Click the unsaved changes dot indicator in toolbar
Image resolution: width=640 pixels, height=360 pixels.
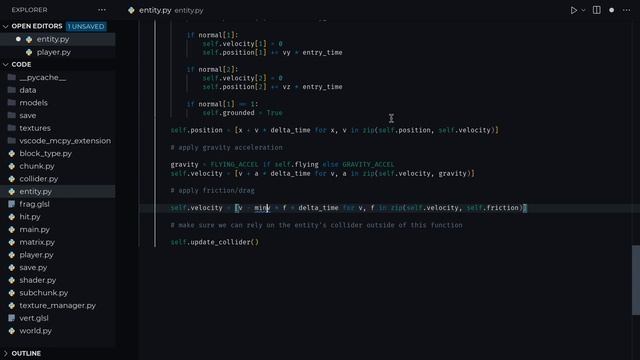(x=611, y=10)
